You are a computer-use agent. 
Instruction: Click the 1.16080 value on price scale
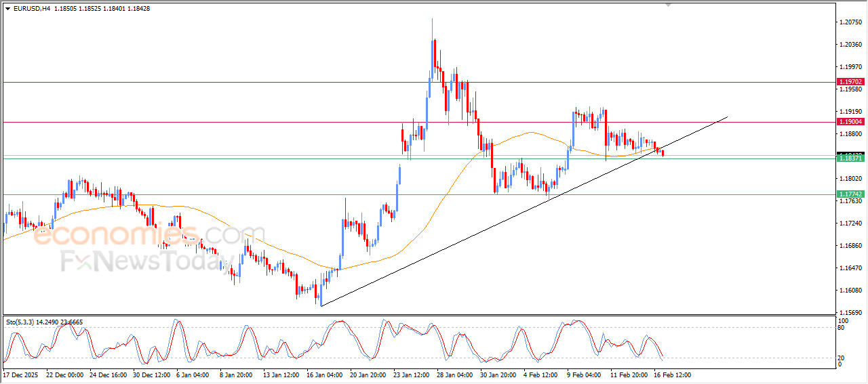(850, 291)
